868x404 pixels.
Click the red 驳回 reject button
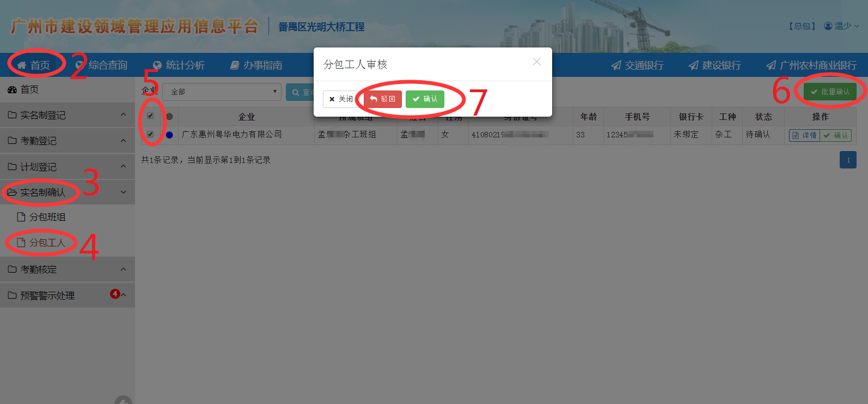(383, 99)
